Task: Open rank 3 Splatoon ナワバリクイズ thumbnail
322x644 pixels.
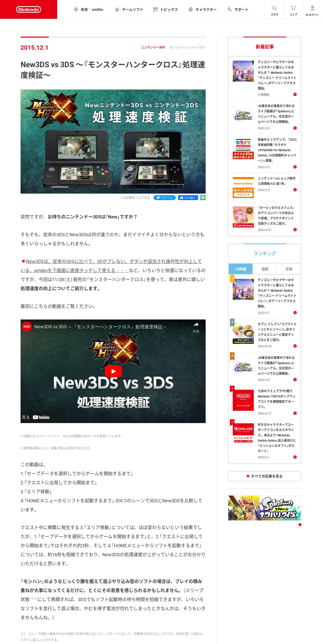Action: [243, 367]
